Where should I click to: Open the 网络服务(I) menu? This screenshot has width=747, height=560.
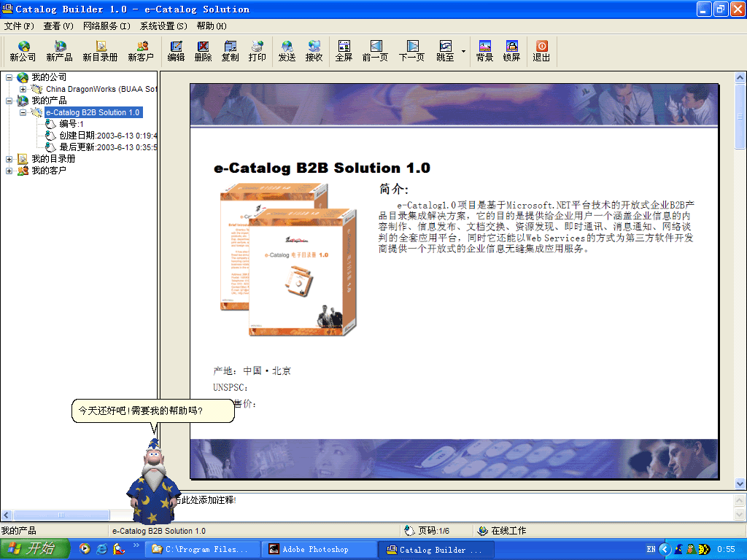coord(107,26)
